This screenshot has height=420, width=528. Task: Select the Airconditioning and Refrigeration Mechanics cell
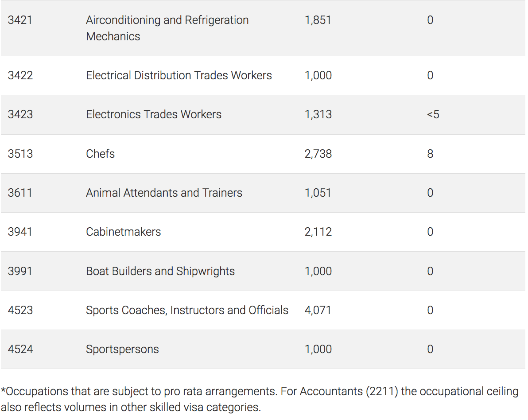[167, 28]
